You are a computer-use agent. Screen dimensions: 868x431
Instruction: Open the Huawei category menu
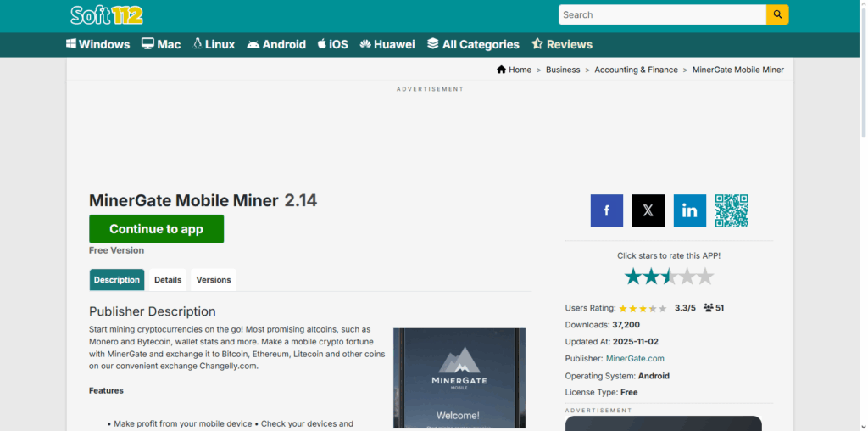pos(387,44)
